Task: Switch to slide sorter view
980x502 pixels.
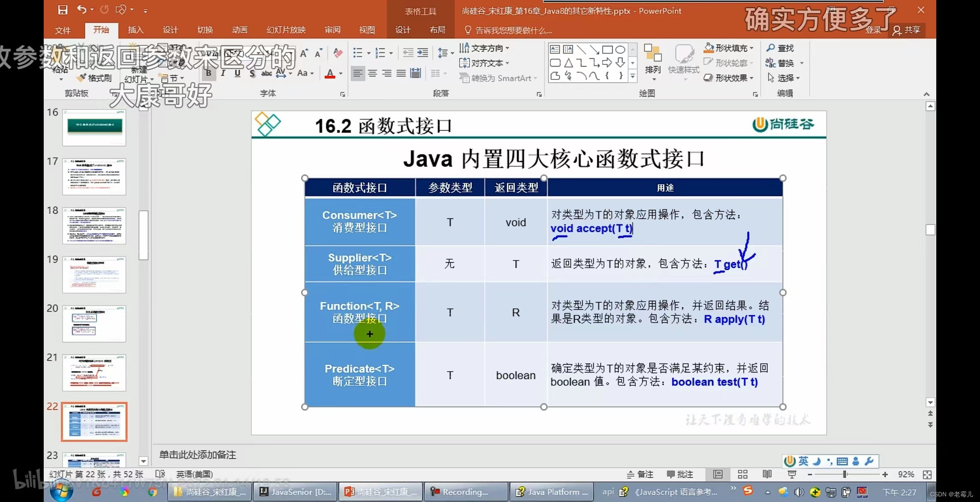Action: tap(743, 474)
